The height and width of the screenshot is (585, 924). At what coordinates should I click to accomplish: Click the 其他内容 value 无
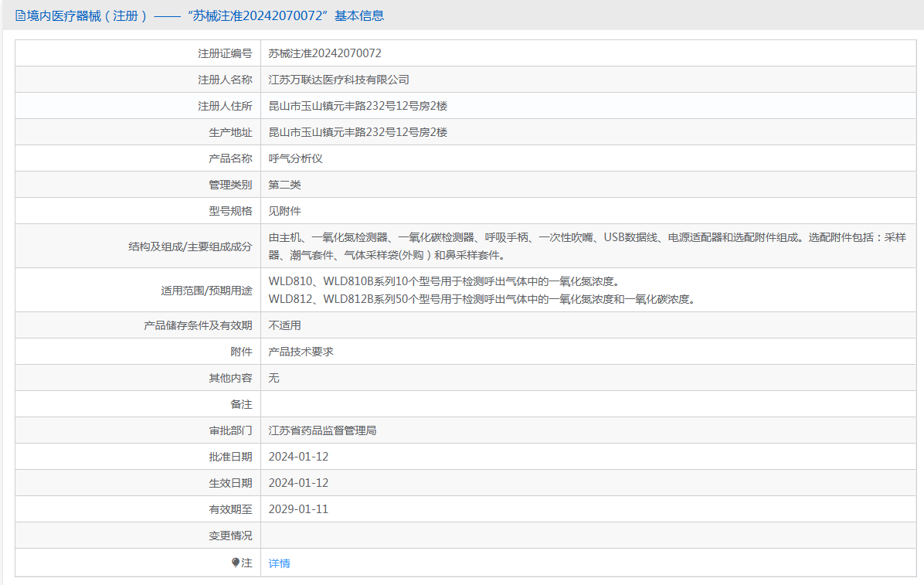[273, 378]
